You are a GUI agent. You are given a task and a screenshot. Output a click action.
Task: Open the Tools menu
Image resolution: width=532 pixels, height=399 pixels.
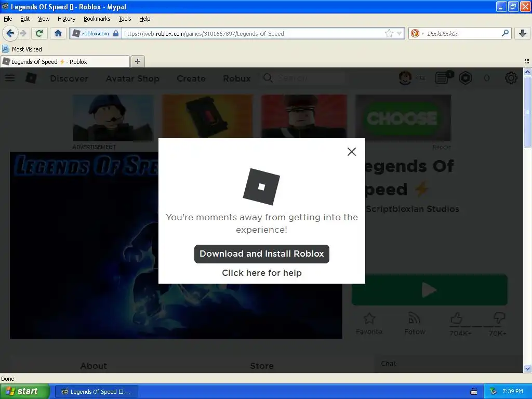tap(125, 19)
